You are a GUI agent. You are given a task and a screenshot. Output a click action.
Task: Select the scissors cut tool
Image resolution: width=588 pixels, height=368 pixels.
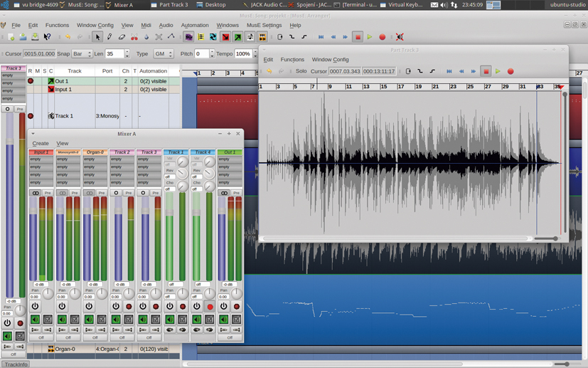pyautogui.click(x=134, y=37)
